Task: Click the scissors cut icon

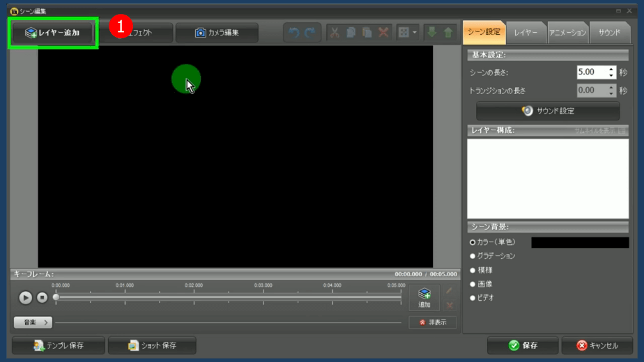Action: (335, 33)
